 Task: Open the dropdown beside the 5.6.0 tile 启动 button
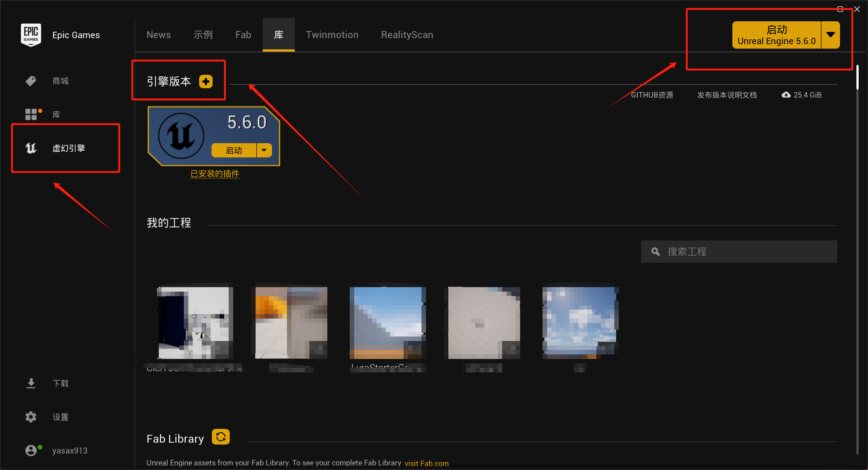click(264, 150)
